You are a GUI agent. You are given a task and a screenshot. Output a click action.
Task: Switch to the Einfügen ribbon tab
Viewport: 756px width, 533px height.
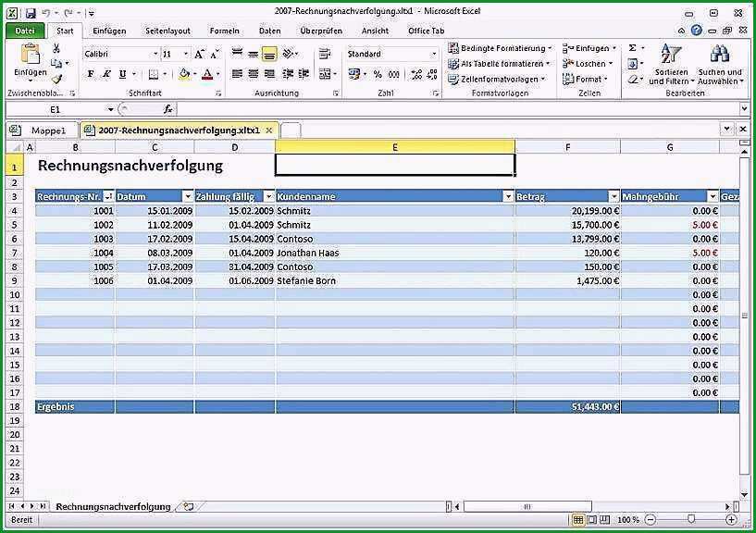(x=109, y=31)
